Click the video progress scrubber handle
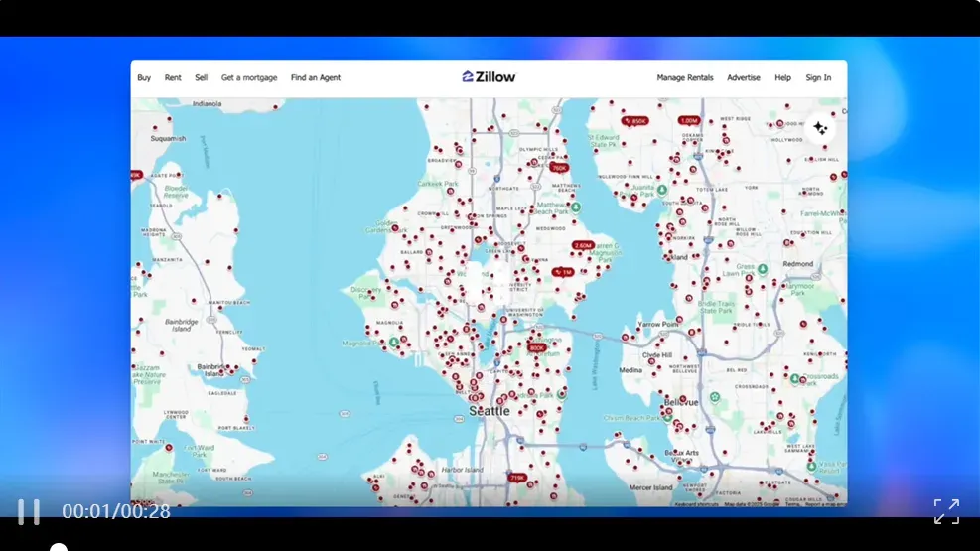The width and height of the screenshot is (980, 551). (x=59, y=547)
